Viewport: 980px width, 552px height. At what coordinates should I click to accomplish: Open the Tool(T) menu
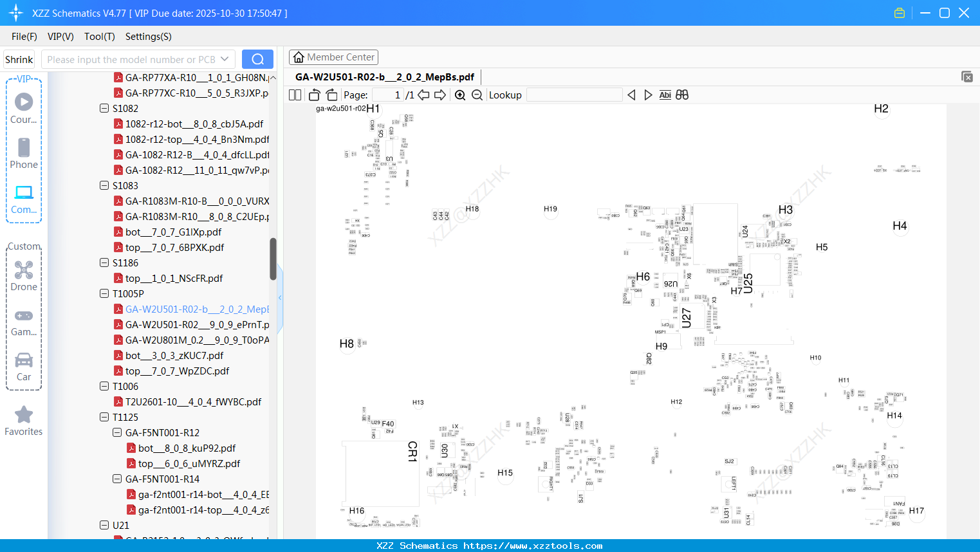pos(100,37)
